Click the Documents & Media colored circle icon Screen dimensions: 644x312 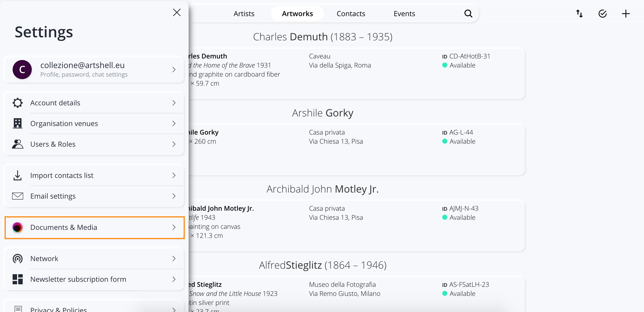18,227
